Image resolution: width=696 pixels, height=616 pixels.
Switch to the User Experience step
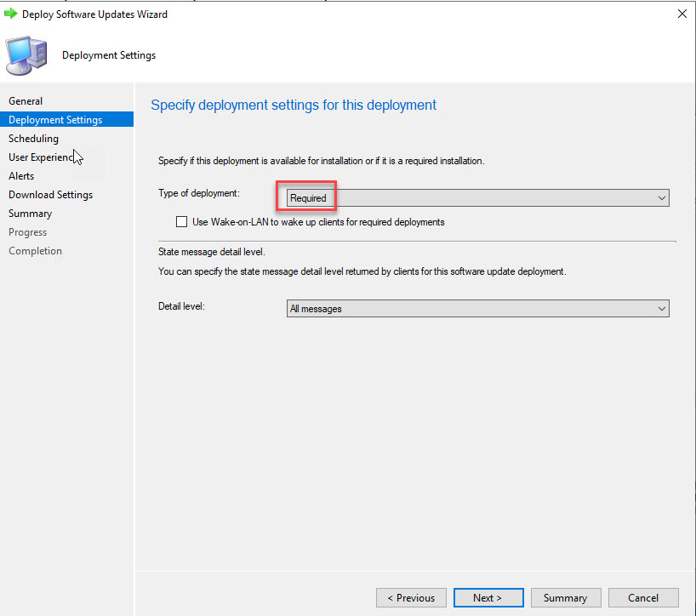[x=43, y=157]
